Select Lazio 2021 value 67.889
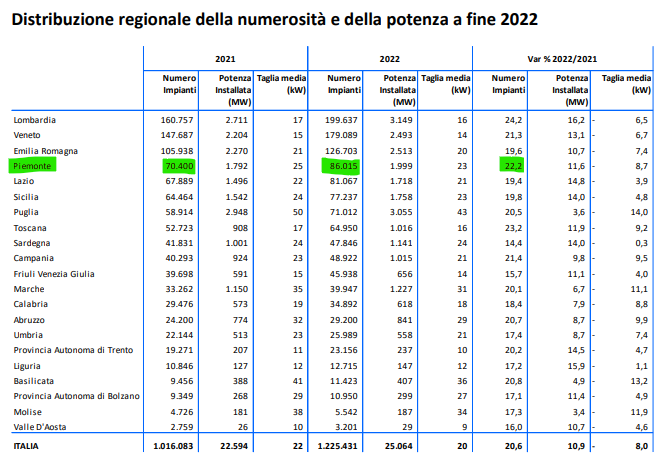 click(x=179, y=181)
